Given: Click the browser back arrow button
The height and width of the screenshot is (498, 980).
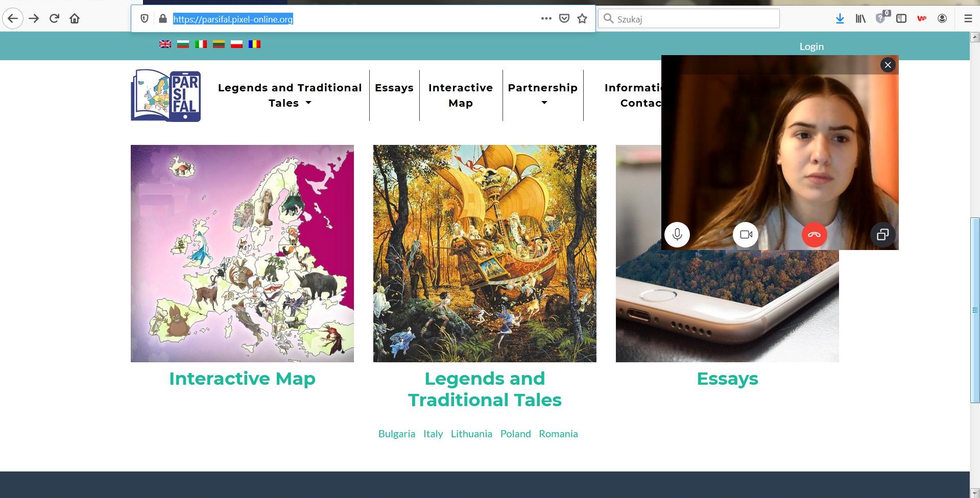Looking at the screenshot, I should coord(13,19).
